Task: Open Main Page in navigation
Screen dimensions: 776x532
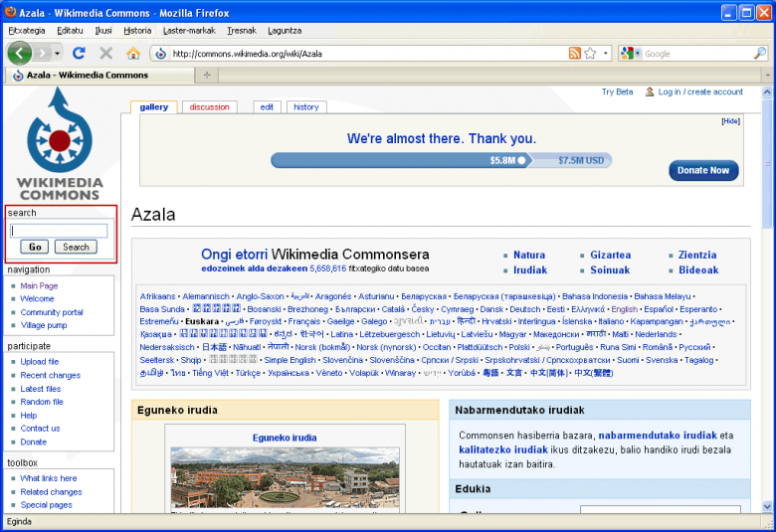Action: click(39, 285)
